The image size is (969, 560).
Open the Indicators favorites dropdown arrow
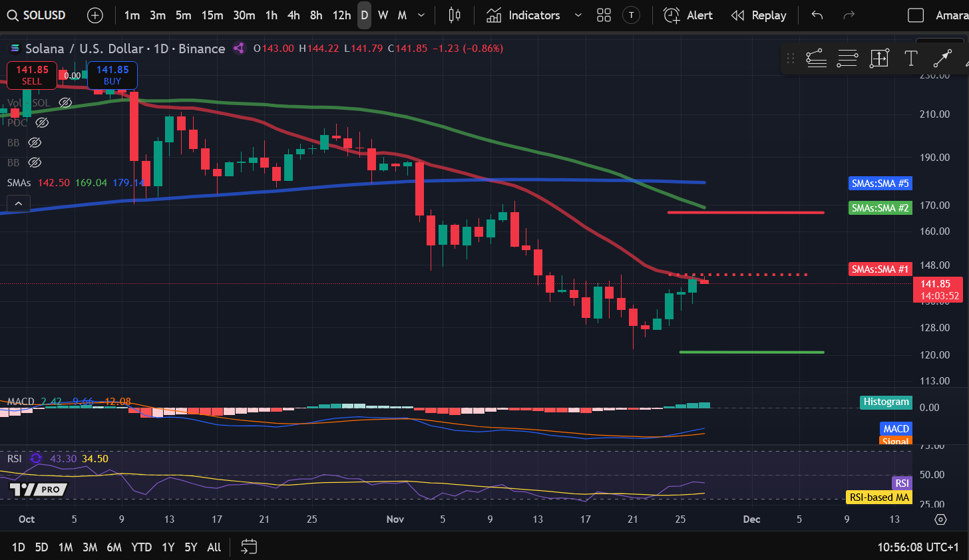578,15
